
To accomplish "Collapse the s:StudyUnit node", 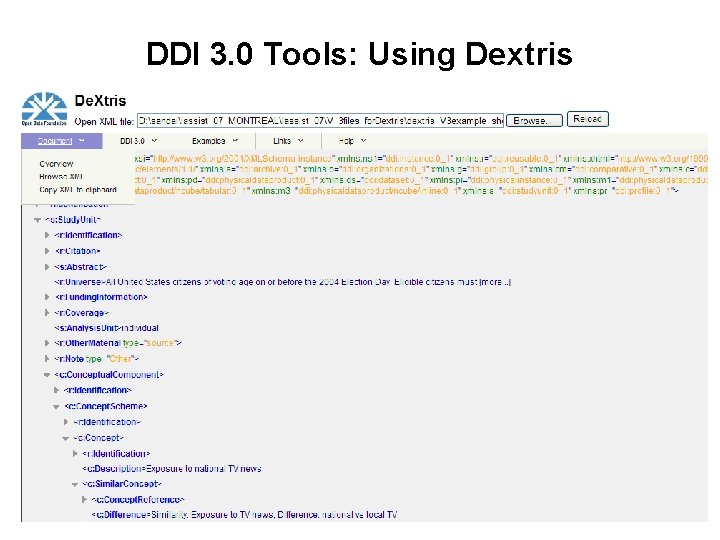I will [x=38, y=220].
